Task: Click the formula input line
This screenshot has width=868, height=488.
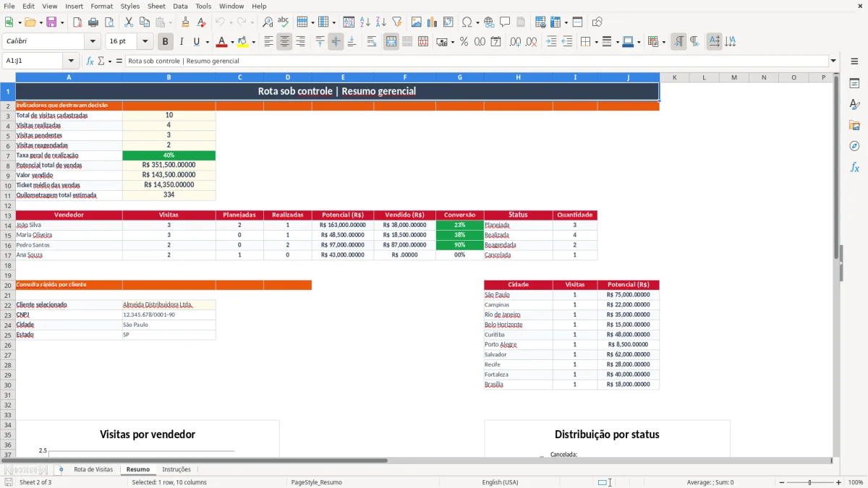Action: (477, 61)
